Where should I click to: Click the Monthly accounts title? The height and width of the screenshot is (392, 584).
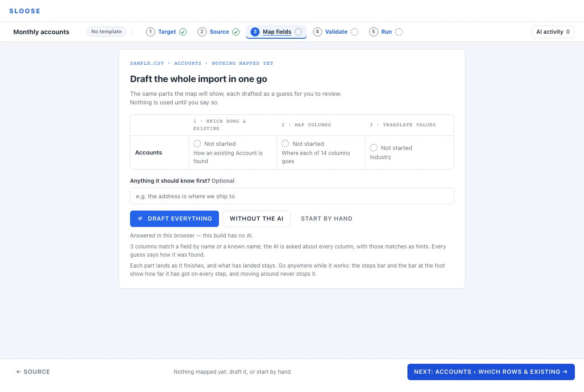[x=42, y=32]
